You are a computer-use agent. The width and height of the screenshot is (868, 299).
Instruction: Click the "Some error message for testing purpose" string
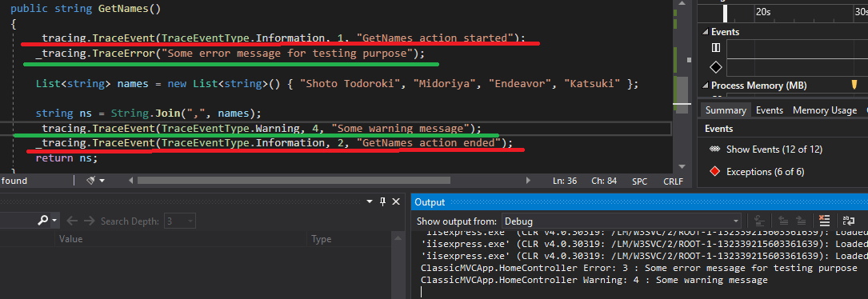pos(287,54)
